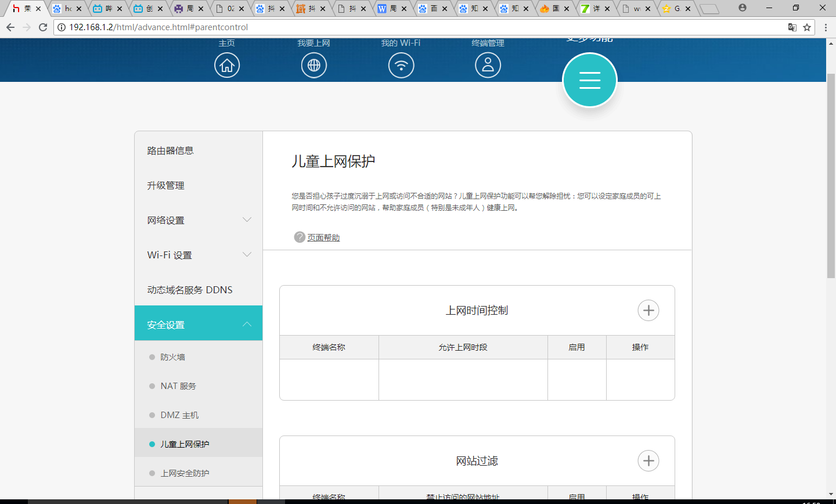Open the 主页 home icon
The height and width of the screenshot is (504, 836).
226,65
